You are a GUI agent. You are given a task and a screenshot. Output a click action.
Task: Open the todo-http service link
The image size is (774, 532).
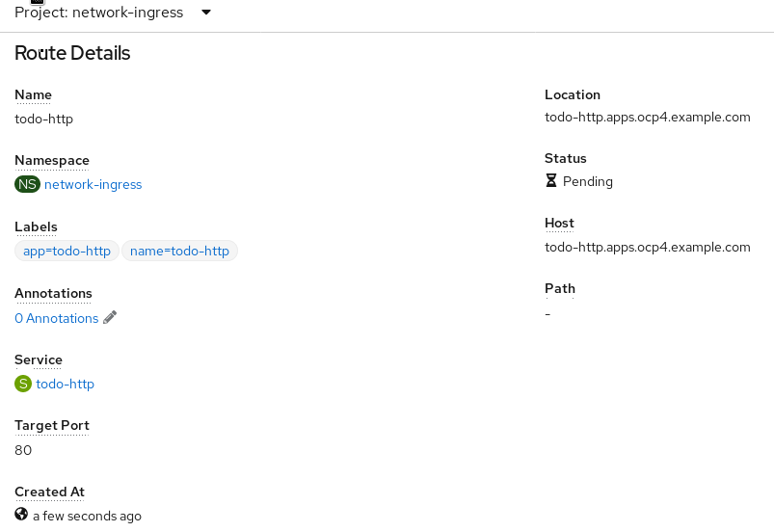click(65, 384)
